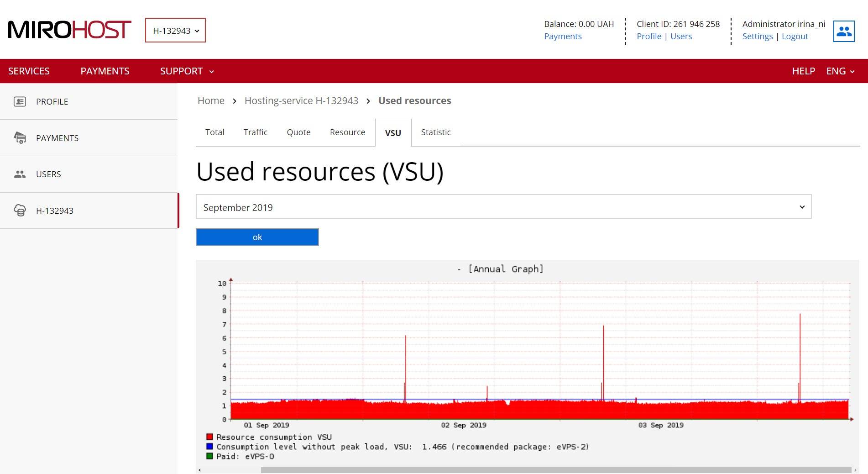Click the graph scrollbar right arrow
868x474 pixels.
[855, 470]
